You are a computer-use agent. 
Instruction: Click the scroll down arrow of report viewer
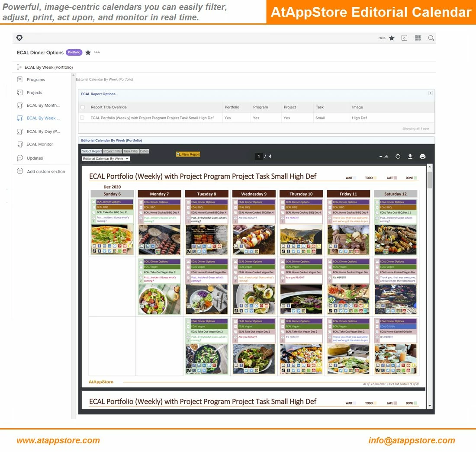[430, 406]
